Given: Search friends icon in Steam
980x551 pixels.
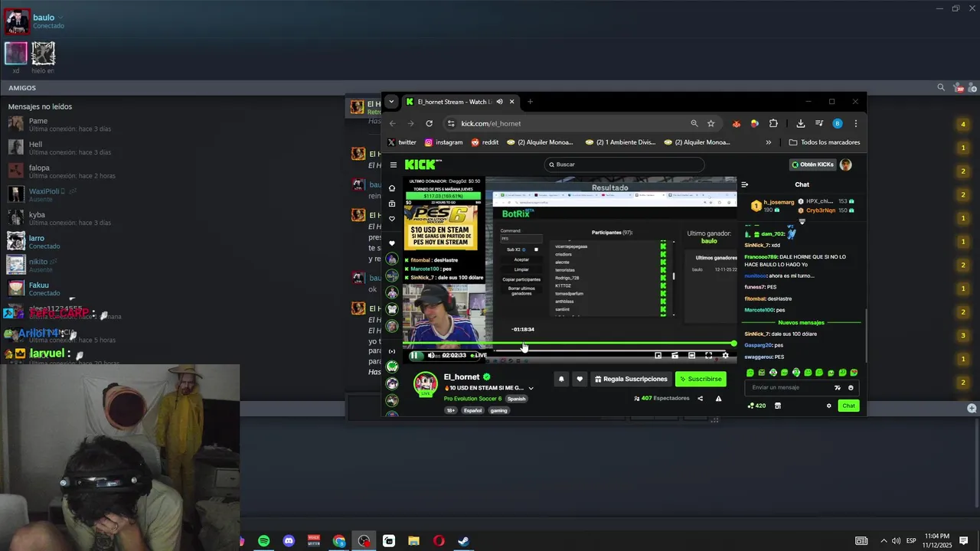Looking at the screenshot, I should click(x=941, y=88).
